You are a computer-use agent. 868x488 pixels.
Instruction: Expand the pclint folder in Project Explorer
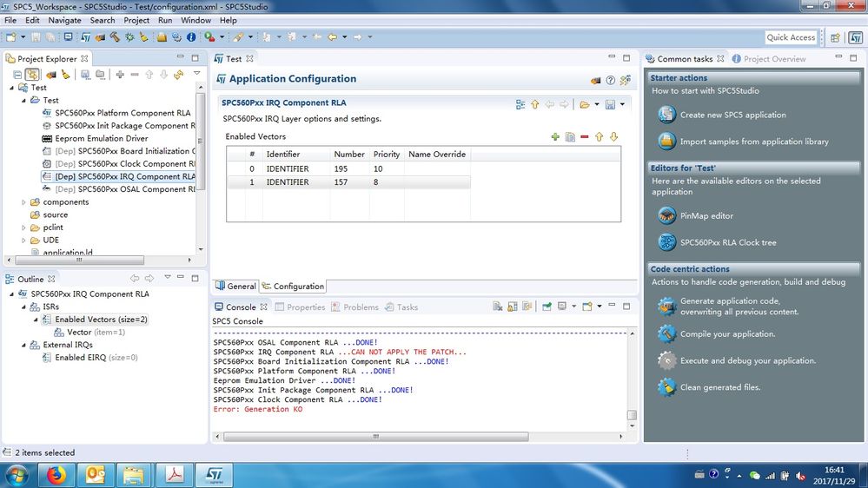[23, 228]
